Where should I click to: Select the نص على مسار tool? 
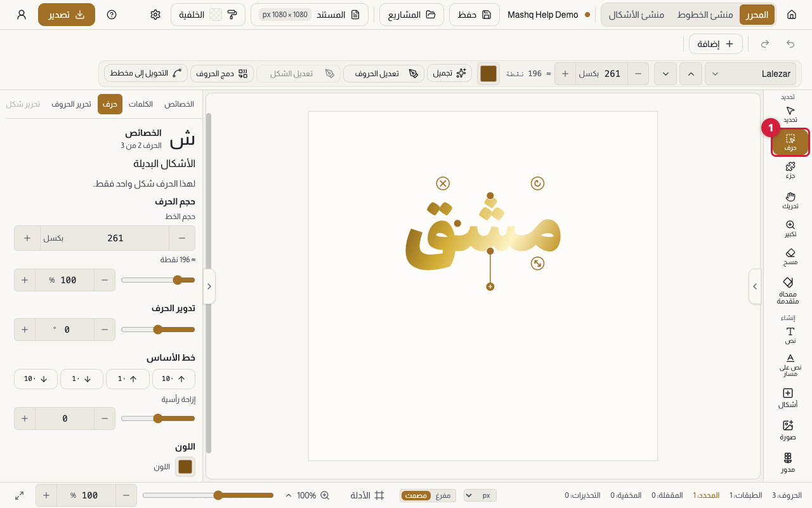[x=790, y=365]
